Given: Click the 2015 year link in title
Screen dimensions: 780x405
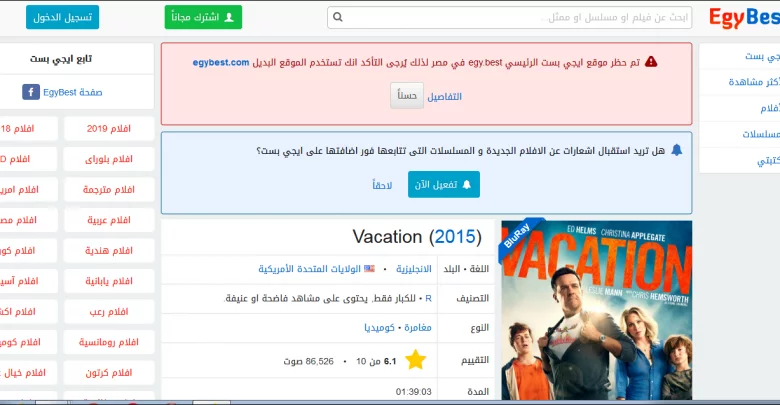Looking at the screenshot, I should [x=455, y=237].
